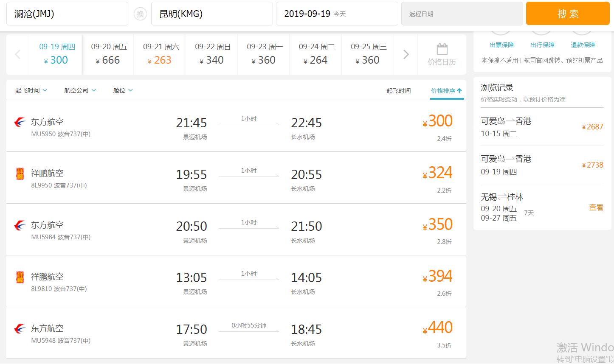Change departure date 2019-09-19 field

pyautogui.click(x=337, y=14)
